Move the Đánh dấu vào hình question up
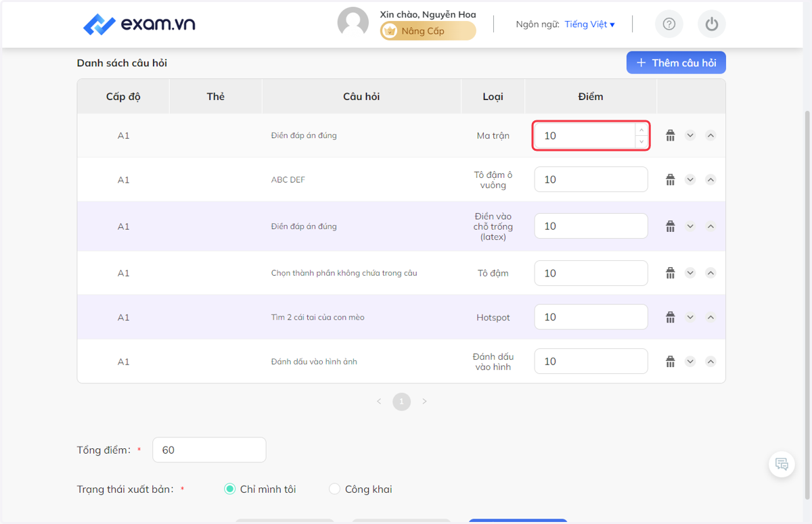Screen dimensions: 812x524 [x=710, y=361]
